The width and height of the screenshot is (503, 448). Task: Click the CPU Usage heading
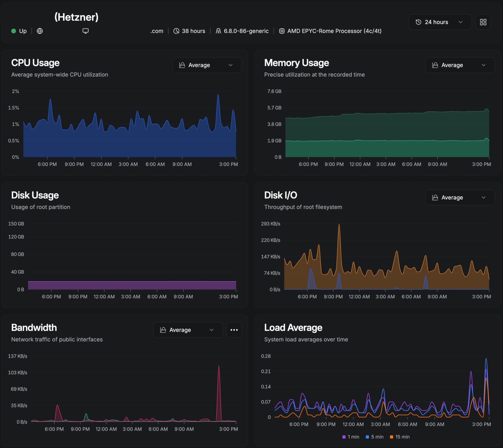[x=35, y=63]
